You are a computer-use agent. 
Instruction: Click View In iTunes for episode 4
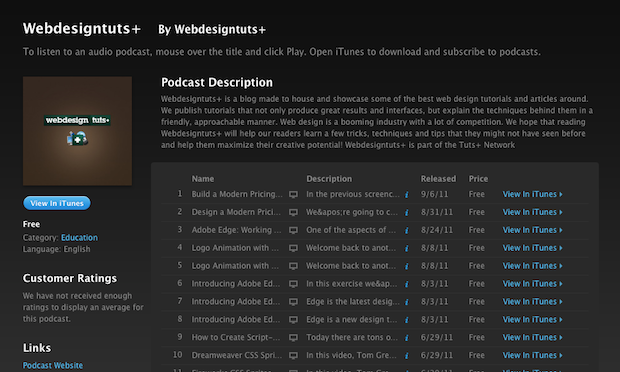click(x=532, y=248)
